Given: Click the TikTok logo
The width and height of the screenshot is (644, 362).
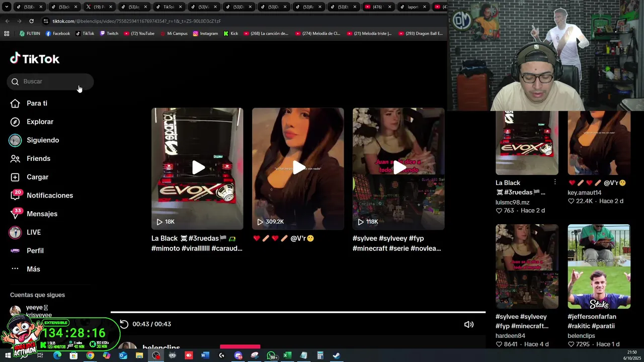Looking at the screenshot, I should click(35, 59).
